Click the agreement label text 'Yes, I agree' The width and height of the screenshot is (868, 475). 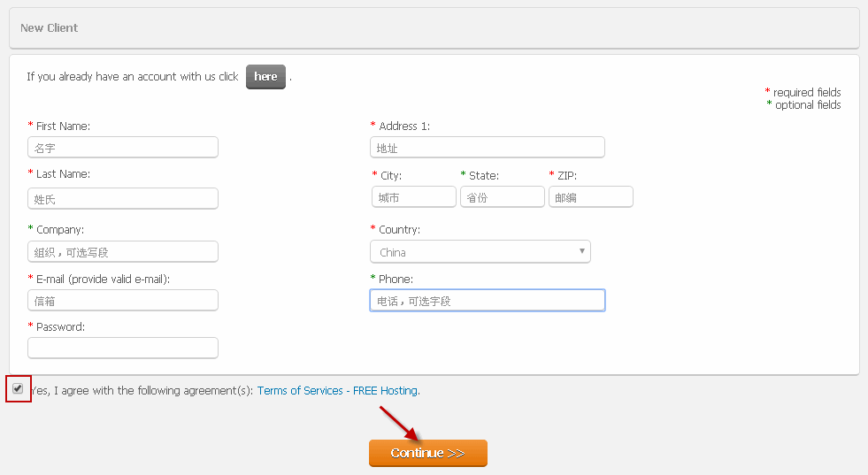pyautogui.click(x=60, y=391)
